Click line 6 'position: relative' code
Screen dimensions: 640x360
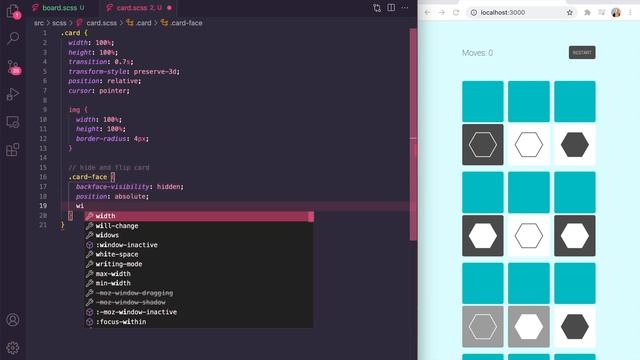(x=104, y=81)
